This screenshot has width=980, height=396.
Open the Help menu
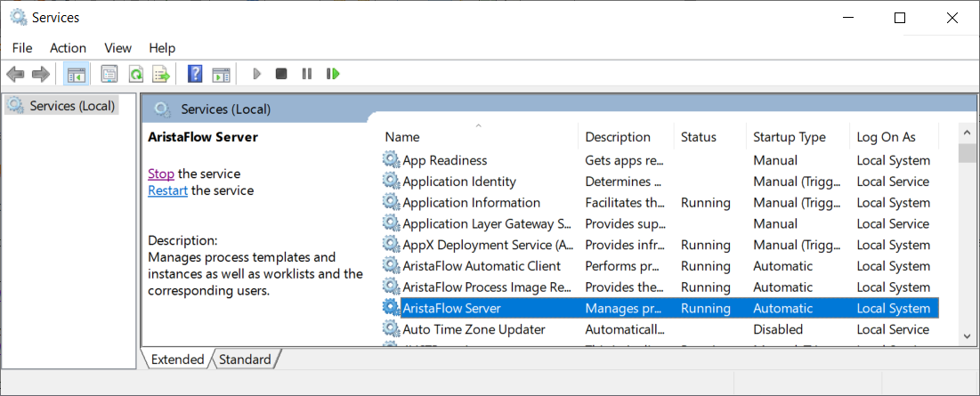(163, 48)
